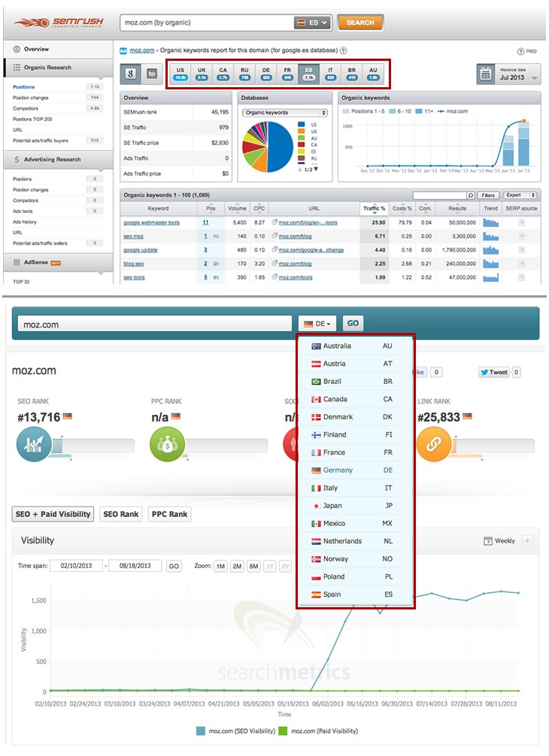Switch to the US database tab
Viewport: 549px width, 756px height.
[x=180, y=74]
